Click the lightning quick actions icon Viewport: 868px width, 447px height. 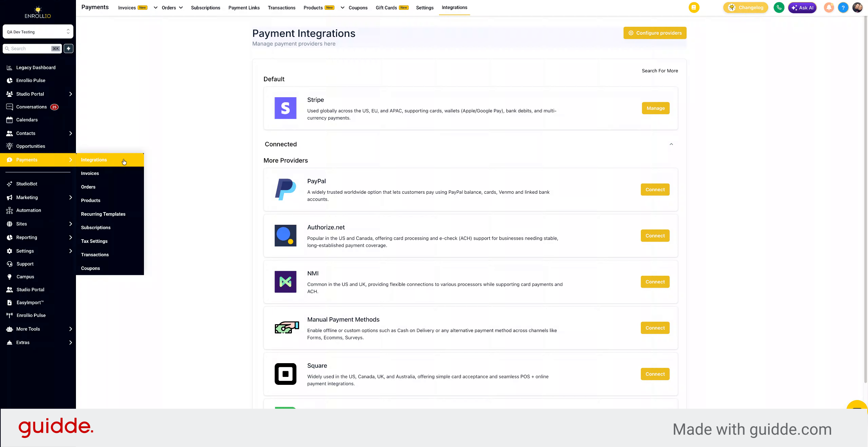tap(68, 48)
